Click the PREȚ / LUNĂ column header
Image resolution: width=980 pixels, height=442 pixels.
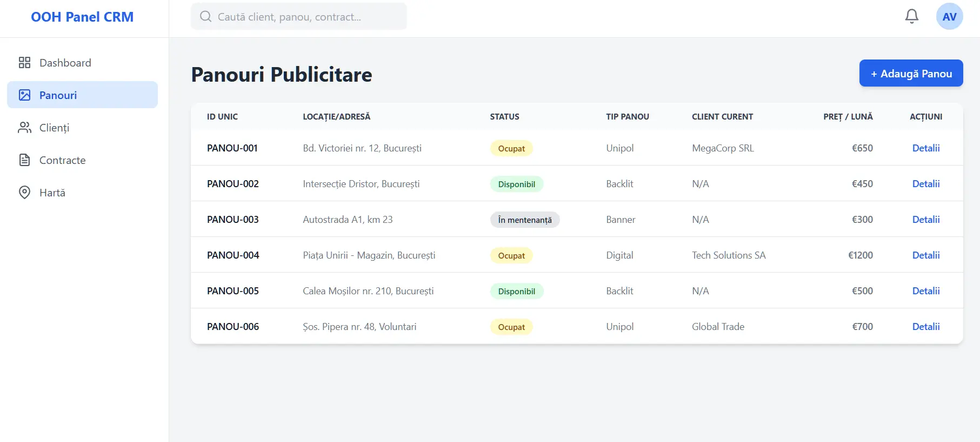[x=848, y=116]
